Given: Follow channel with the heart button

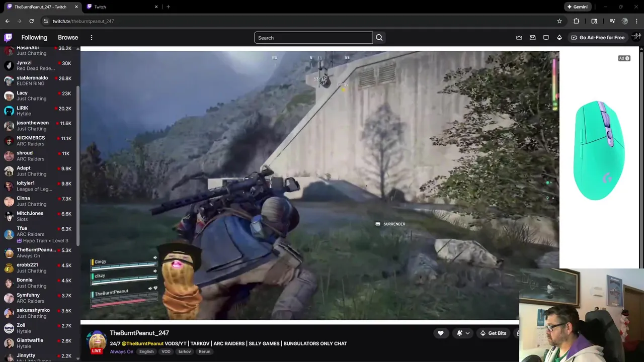Looking at the screenshot, I should click(441, 333).
